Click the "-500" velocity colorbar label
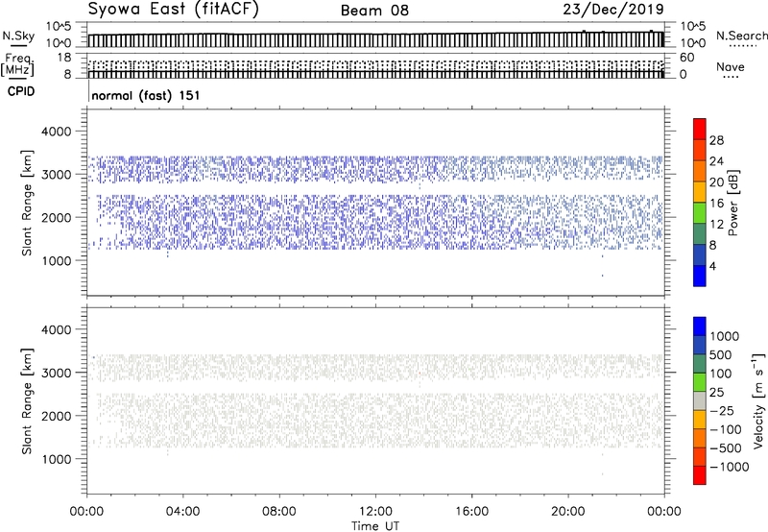Image resolution: width=768 pixels, height=532 pixels. (726, 448)
